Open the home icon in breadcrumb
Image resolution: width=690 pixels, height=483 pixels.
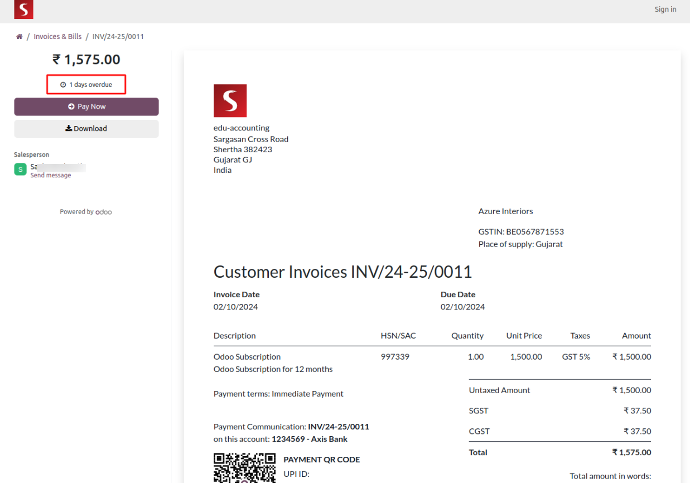[19, 37]
